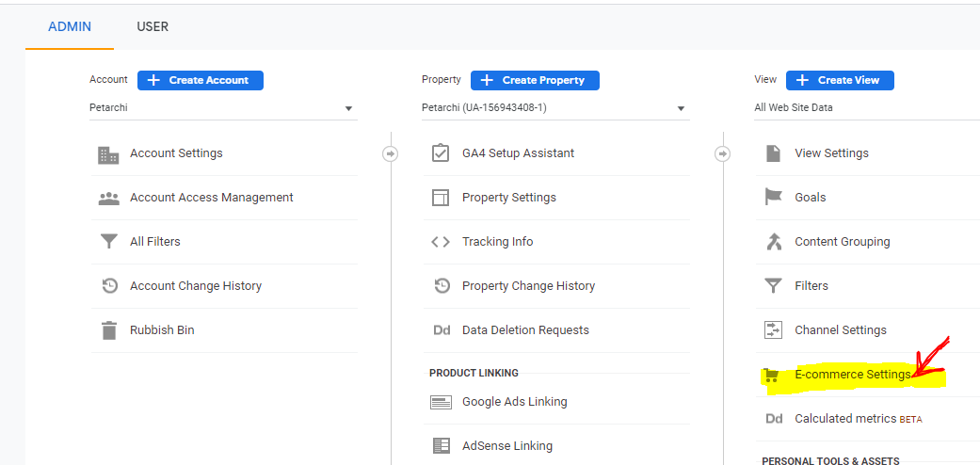Expand the Petarchi account dropdown
The image size is (980, 465).
(x=223, y=108)
